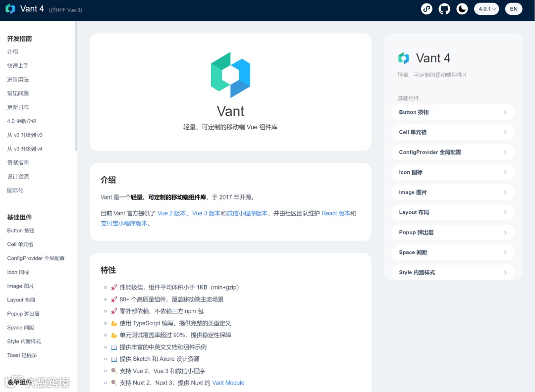Click the Vant 4 logo in the simulator panel
Screen dimensions: 535x392
pos(404,58)
